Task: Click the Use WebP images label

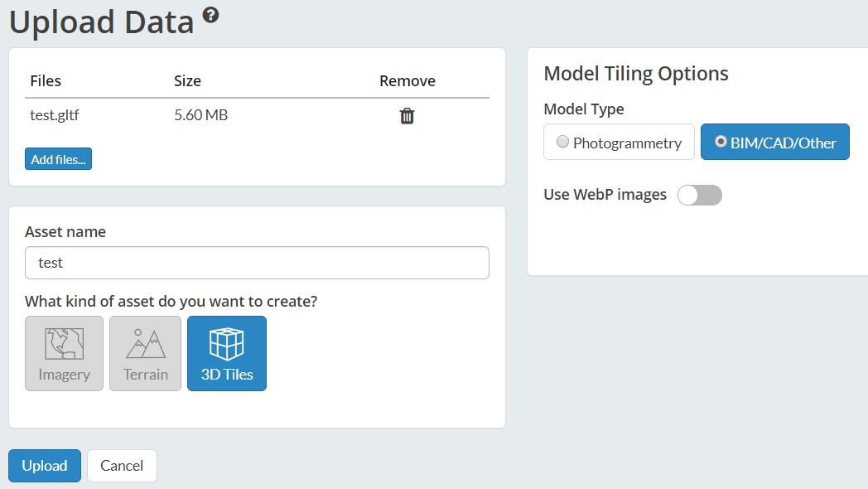Action: tap(605, 195)
